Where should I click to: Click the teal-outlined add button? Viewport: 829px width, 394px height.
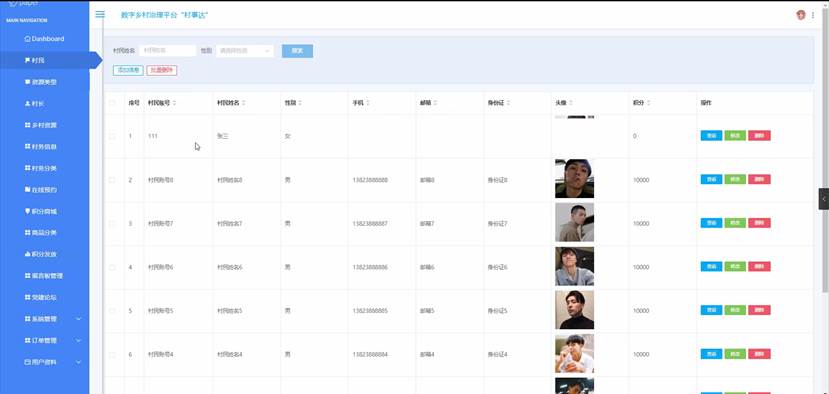128,70
